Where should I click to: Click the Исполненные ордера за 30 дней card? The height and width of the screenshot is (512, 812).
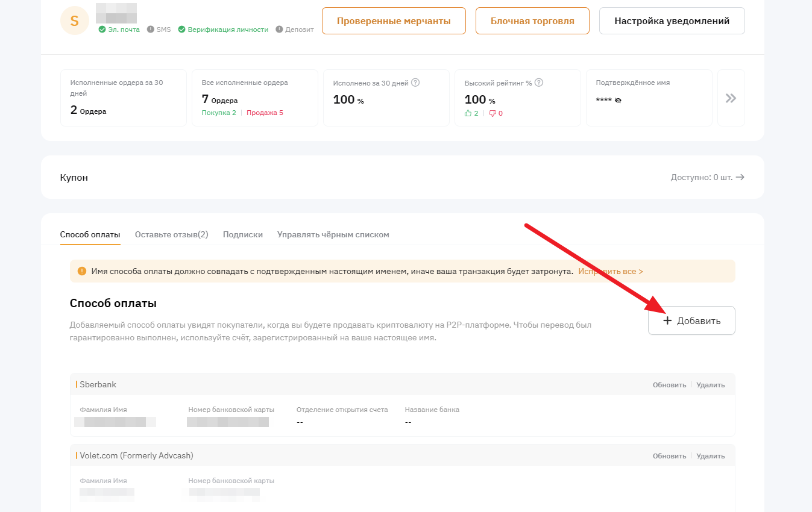124,98
